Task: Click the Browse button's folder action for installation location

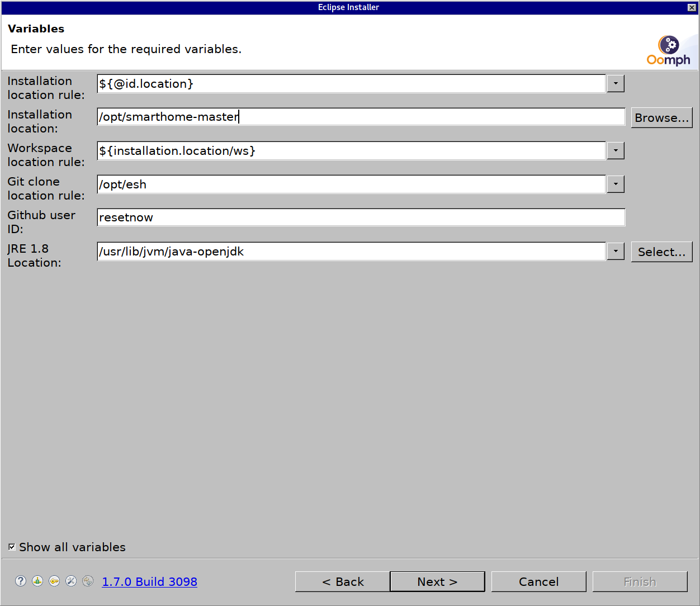Action: pos(661,117)
